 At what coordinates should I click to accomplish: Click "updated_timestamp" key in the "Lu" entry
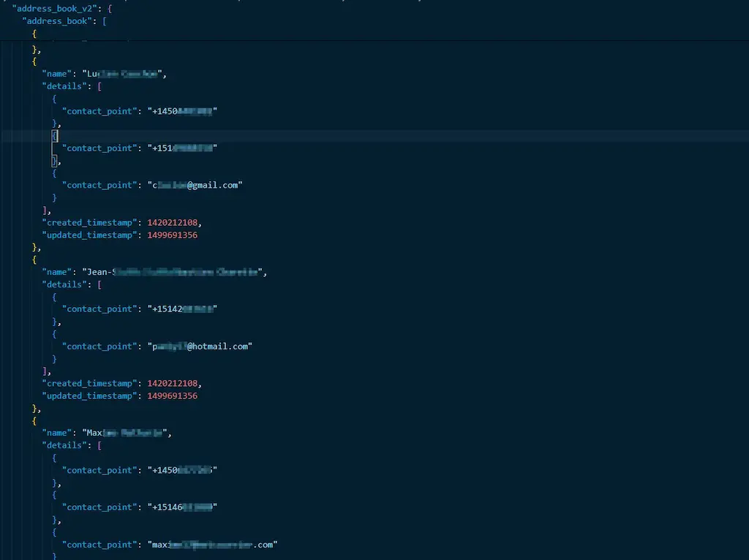coord(88,235)
